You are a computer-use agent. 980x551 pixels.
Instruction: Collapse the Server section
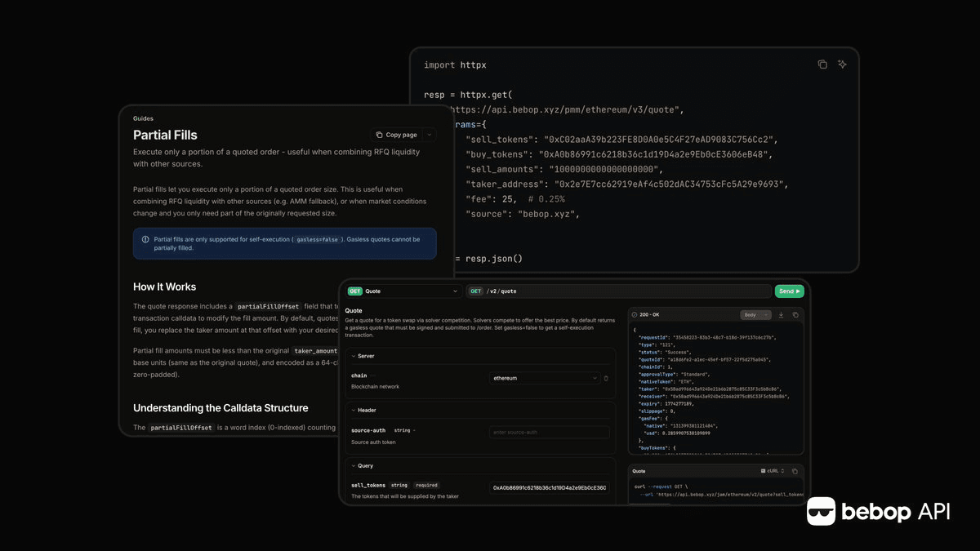(x=353, y=356)
